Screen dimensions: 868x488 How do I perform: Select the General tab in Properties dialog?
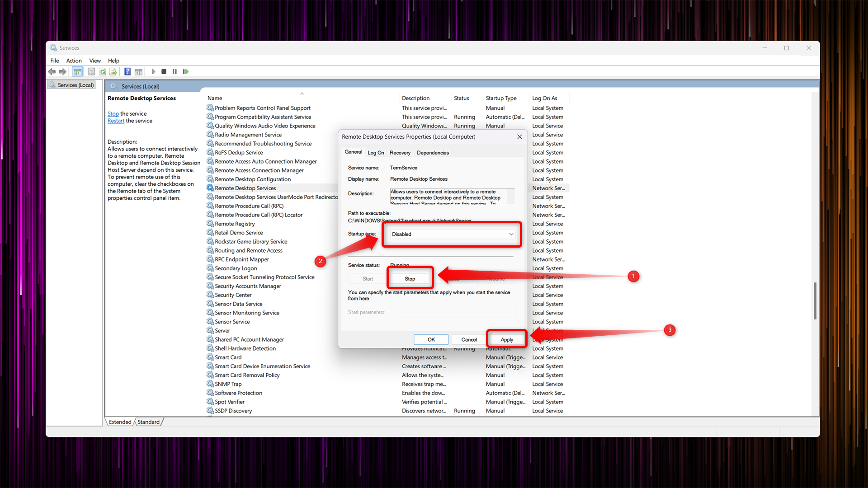click(354, 152)
